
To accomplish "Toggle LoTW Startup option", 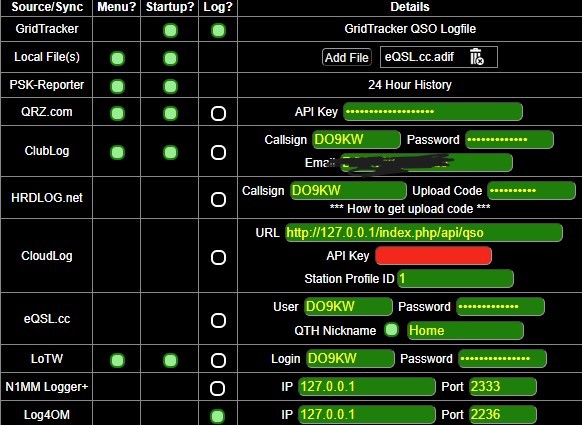I will click(x=170, y=360).
